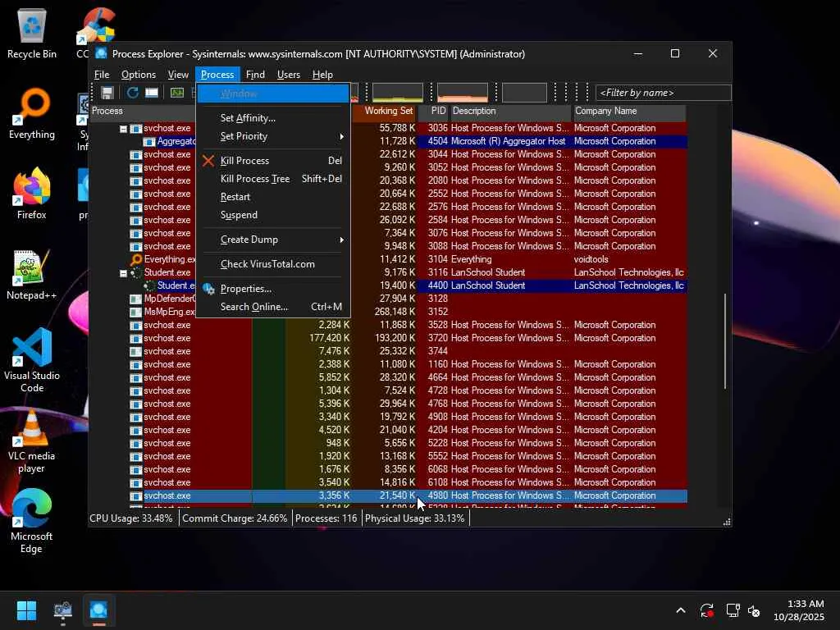Image resolution: width=840 pixels, height=630 pixels.
Task: Click the white pane icon beside Refresh
Action: (x=152, y=93)
